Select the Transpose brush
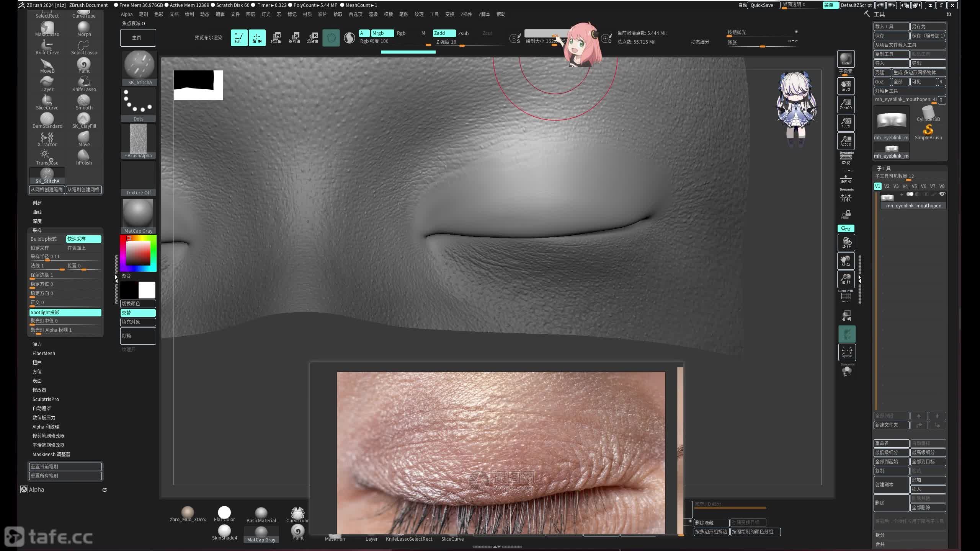 point(47,158)
